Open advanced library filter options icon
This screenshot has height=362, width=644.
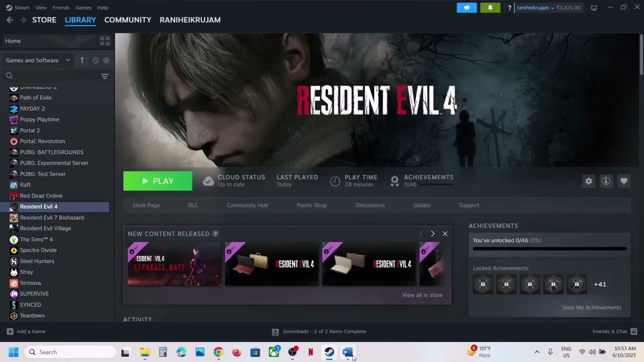105,76
